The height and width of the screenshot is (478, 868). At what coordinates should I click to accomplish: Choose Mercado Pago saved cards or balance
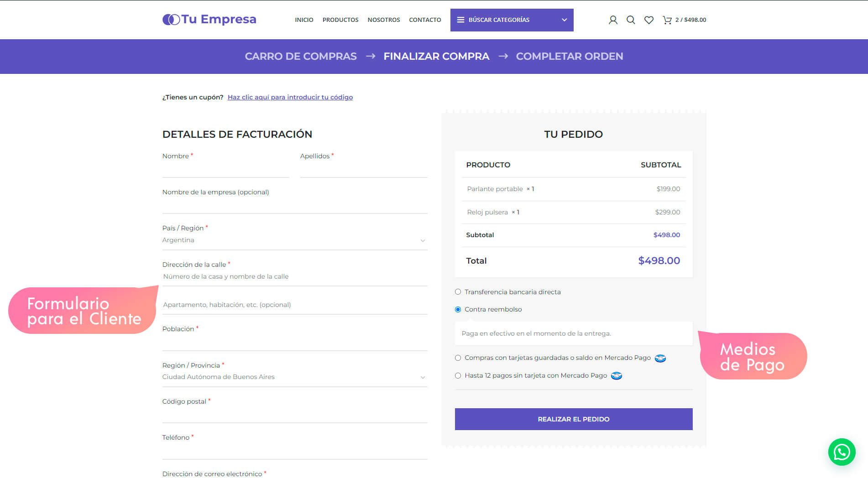[x=458, y=358]
